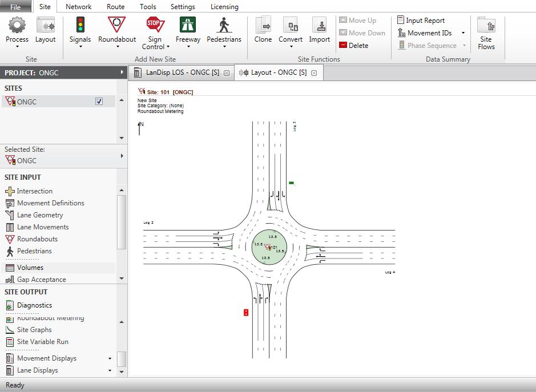Open the Movement IDs dropdown arrow
Viewport: 536px width, 392px height.
[463, 33]
